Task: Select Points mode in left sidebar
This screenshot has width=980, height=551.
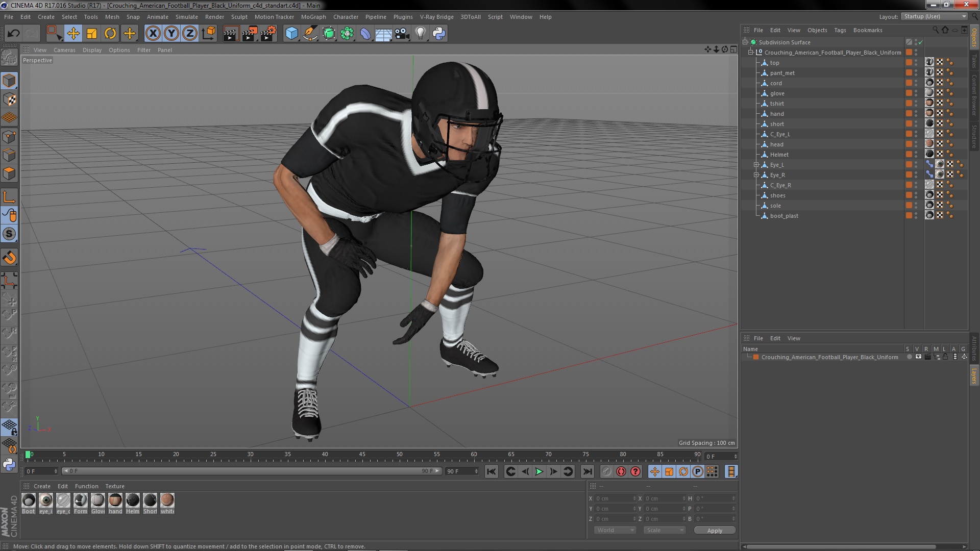Action: tap(9, 137)
